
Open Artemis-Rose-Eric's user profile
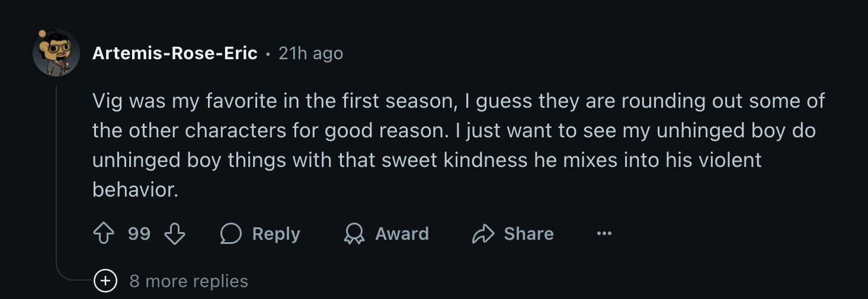[175, 53]
